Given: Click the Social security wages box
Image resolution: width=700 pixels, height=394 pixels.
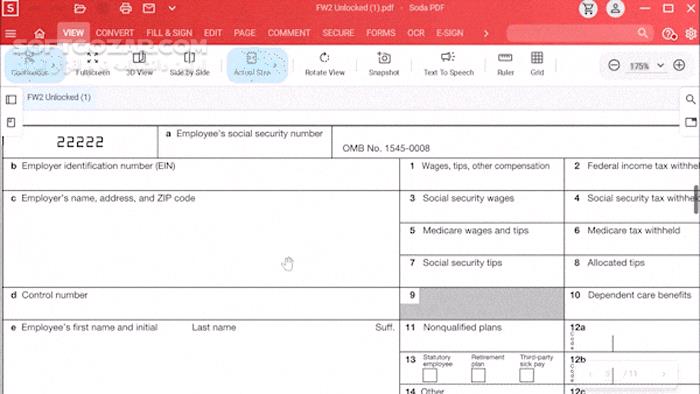Looking at the screenshot, I should pos(482,207).
